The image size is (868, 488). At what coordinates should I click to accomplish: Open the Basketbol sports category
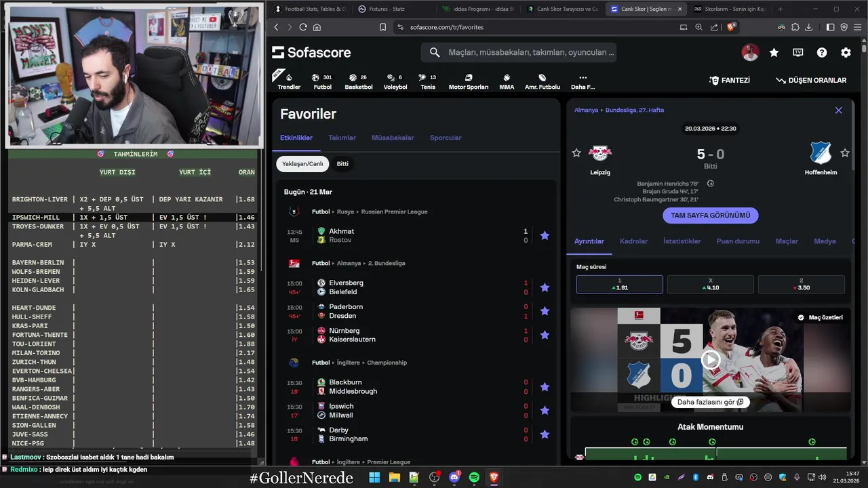[x=359, y=81]
